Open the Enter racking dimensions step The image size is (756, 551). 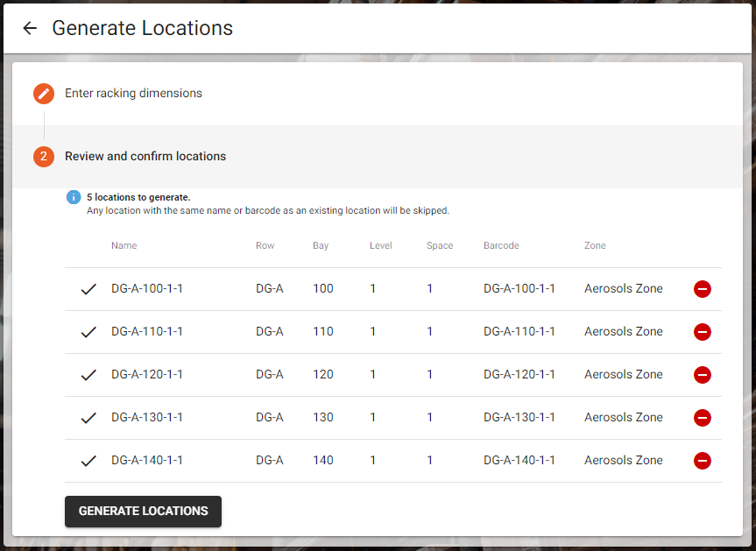pyautogui.click(x=133, y=93)
